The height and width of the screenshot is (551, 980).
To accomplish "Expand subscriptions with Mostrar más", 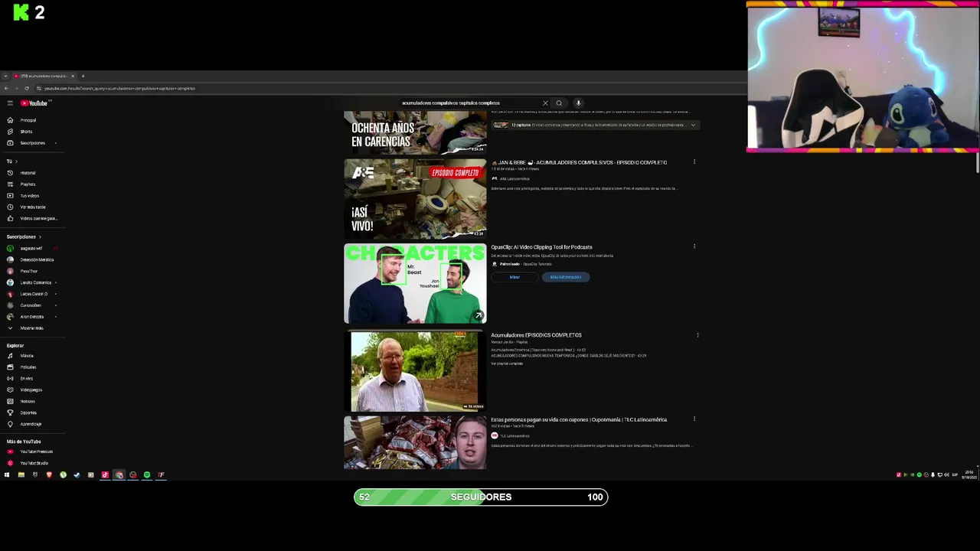I will pos(31,328).
